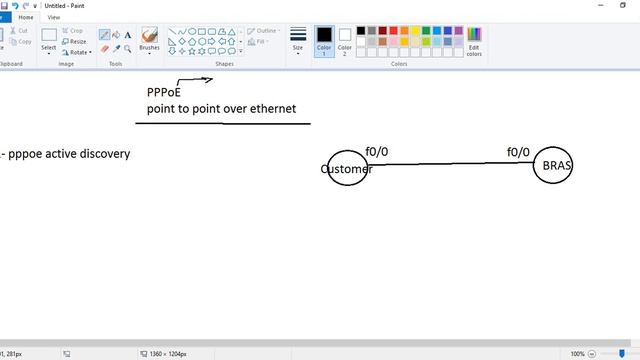The width and height of the screenshot is (640, 360).
Task: Choose the Six-point star shape
Action: [202, 51]
